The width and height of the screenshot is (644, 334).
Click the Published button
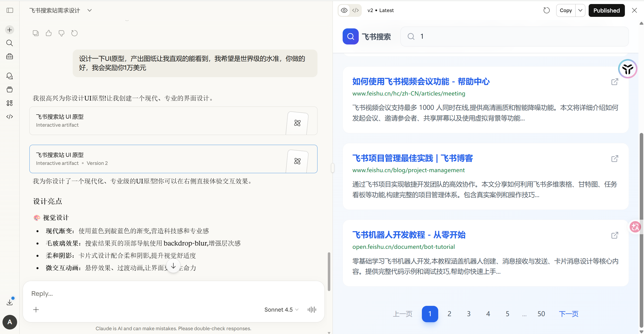[x=607, y=10]
